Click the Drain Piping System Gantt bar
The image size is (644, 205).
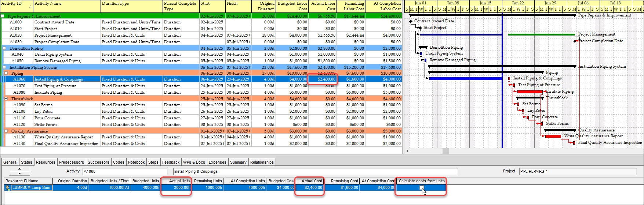(x=421, y=54)
